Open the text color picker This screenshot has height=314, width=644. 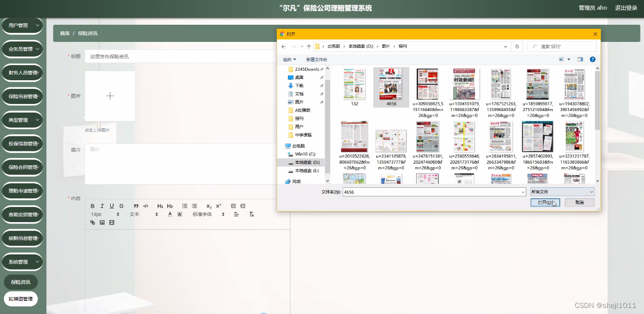(170, 214)
